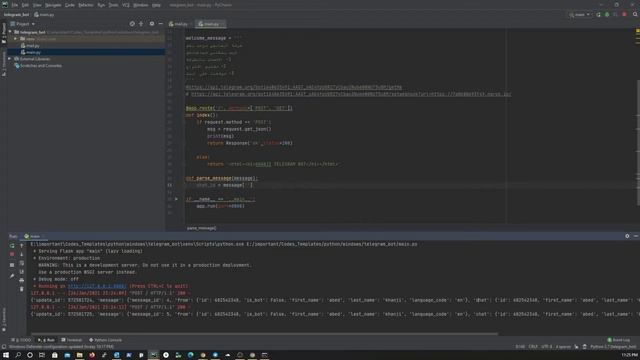Open the Navigate menu

click(53, 5)
